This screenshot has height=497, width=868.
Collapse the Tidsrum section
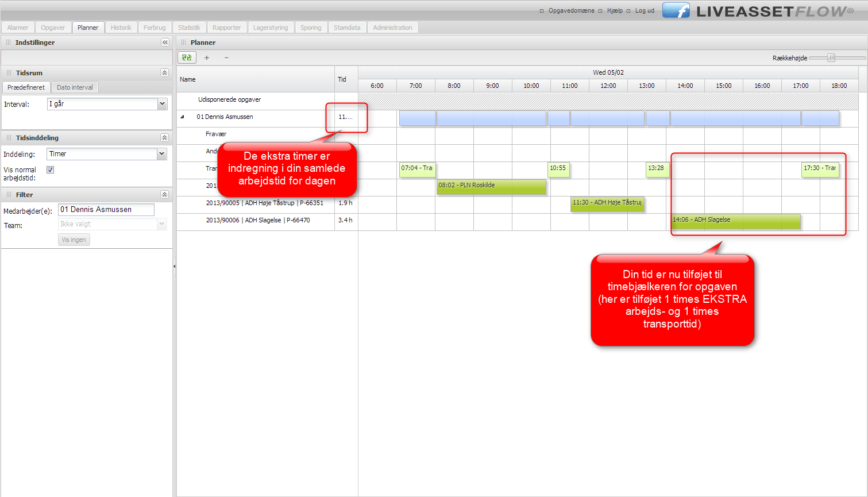tap(164, 73)
